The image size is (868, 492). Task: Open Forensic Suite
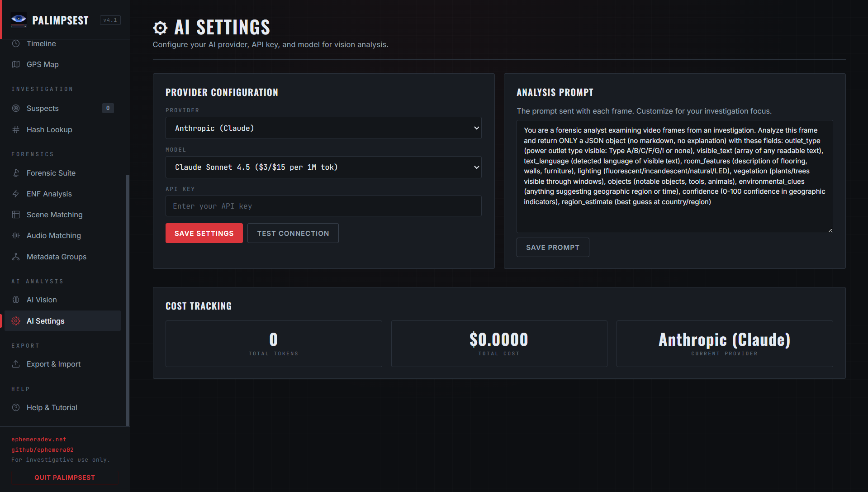(62, 173)
